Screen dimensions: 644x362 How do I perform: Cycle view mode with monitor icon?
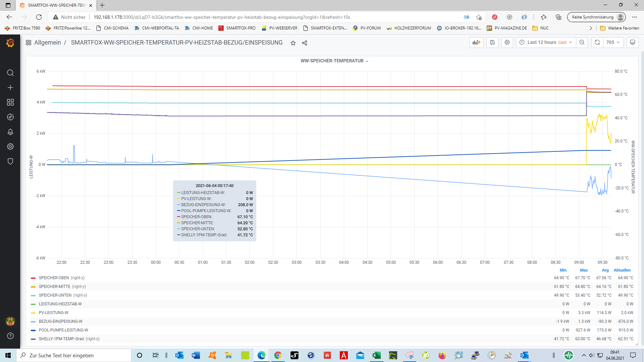633,43
